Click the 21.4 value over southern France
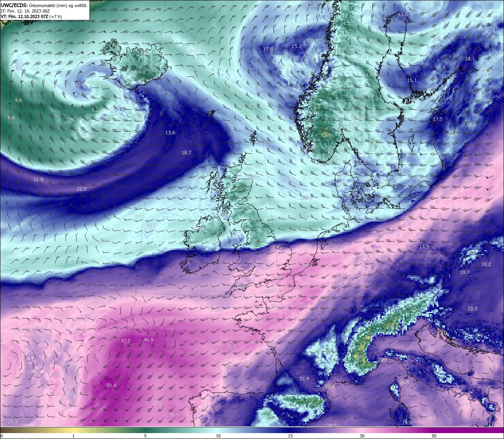This screenshot has height=439, width=504. [304, 378]
